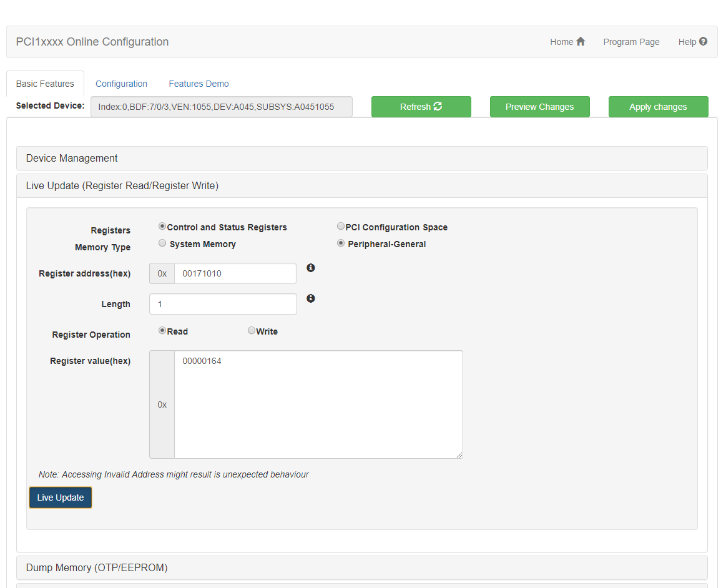Switch to the Configuration tab

pos(121,84)
